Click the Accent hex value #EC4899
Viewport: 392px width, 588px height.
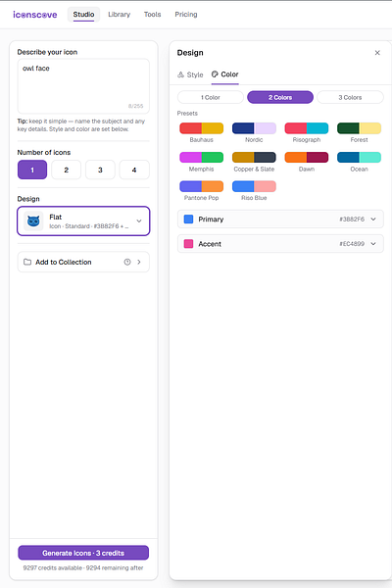(352, 244)
